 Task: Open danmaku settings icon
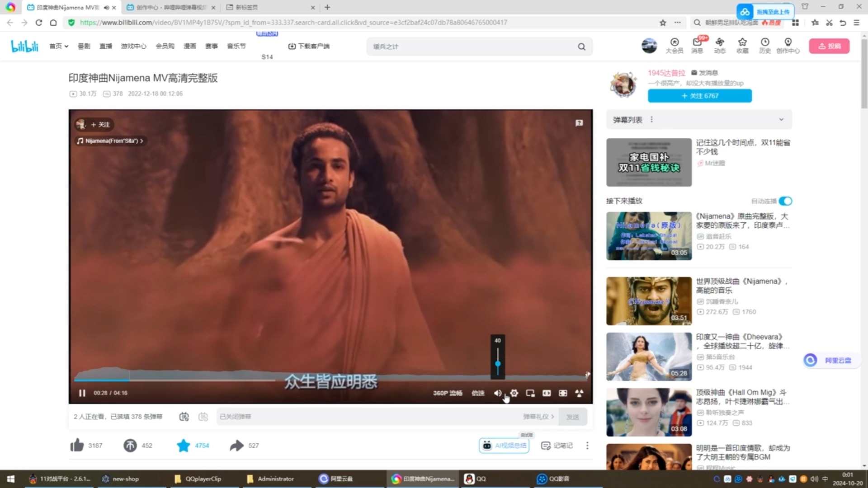(203, 417)
